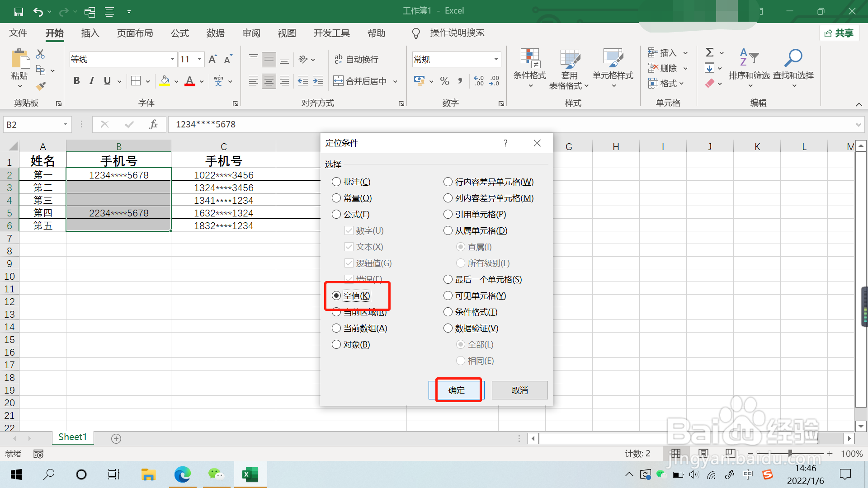
Task: Select the 常量(O) radio button
Action: [x=336, y=198]
